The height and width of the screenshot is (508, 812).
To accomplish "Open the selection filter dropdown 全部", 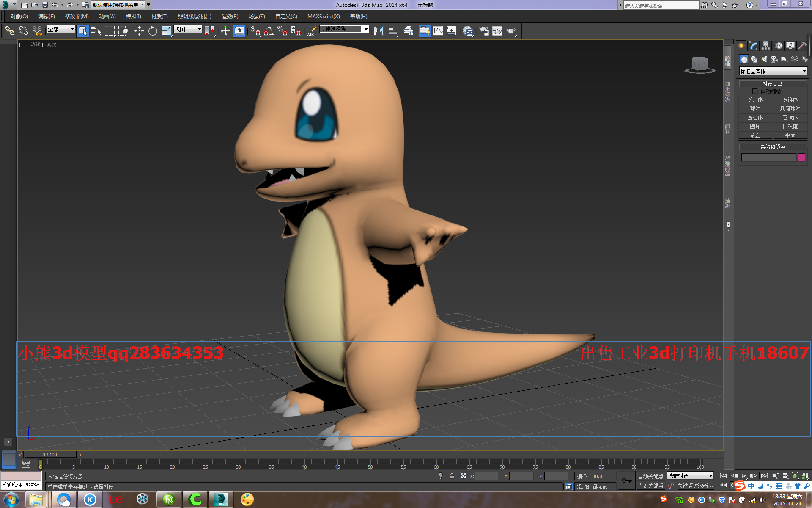I will tap(61, 29).
